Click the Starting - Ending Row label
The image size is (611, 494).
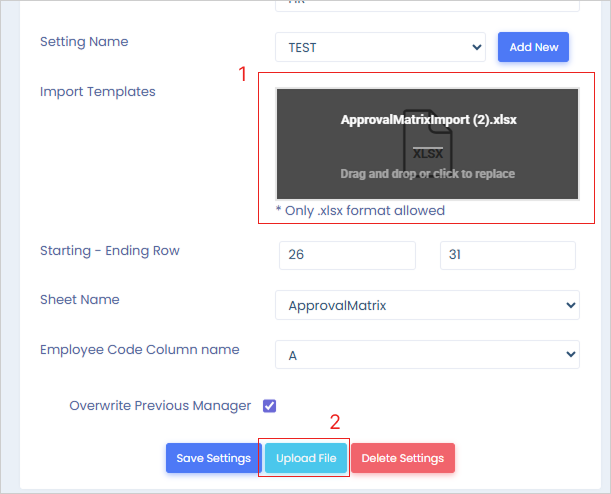(109, 251)
